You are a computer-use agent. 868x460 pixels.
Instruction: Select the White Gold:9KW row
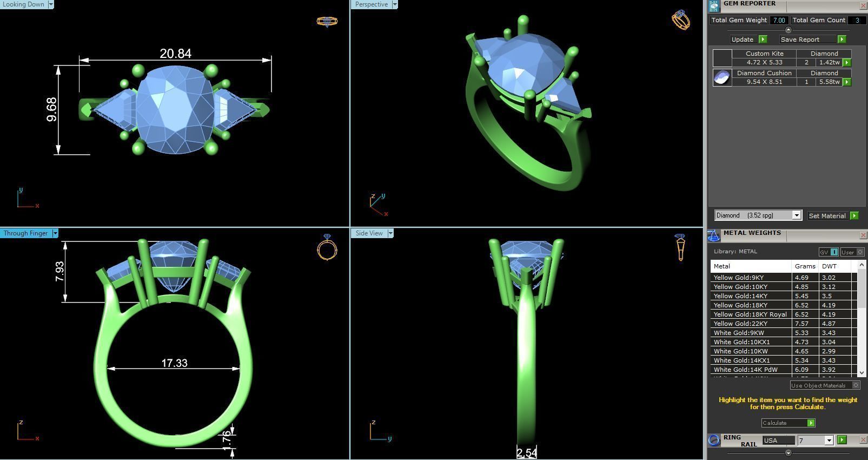[783, 333]
